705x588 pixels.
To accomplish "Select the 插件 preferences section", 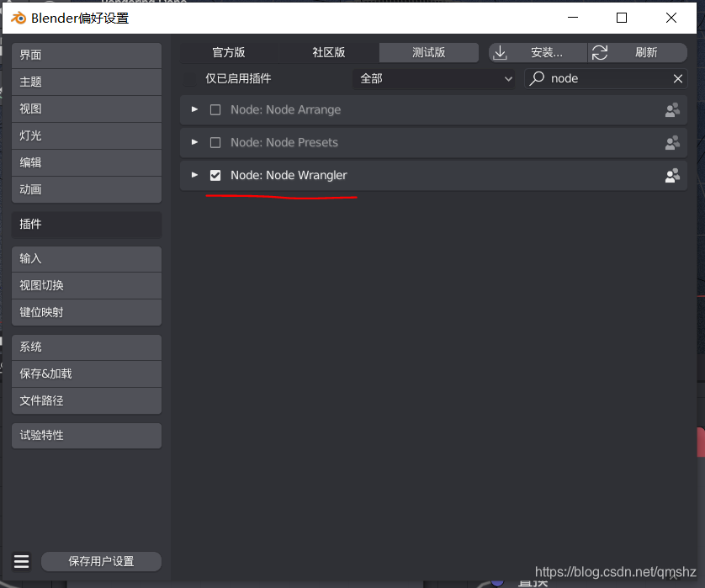I will tap(87, 225).
